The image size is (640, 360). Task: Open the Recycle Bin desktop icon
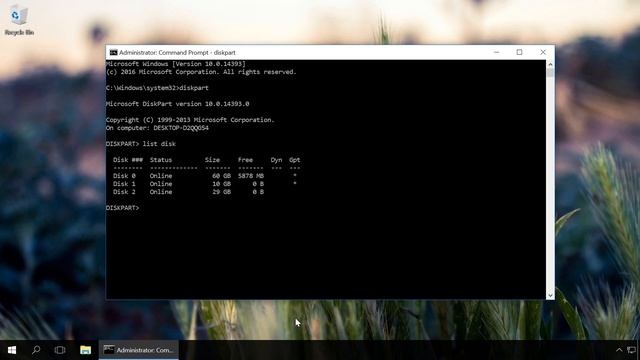[19, 21]
